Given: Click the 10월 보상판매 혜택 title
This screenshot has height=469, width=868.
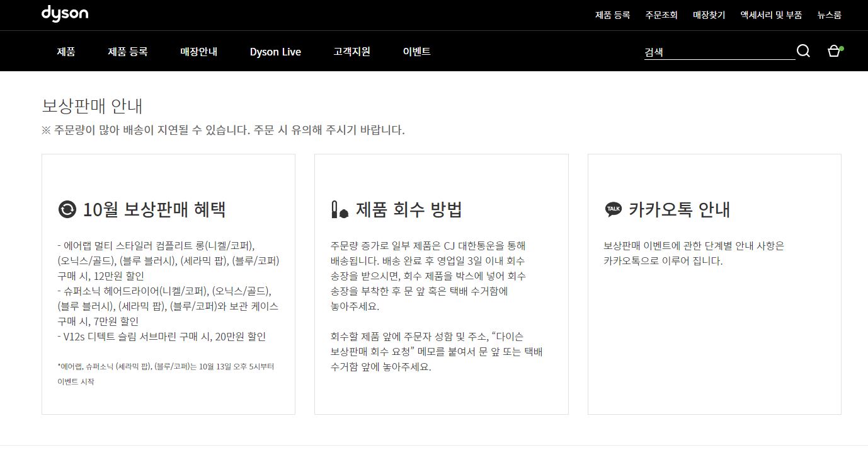Looking at the screenshot, I should point(154,209).
